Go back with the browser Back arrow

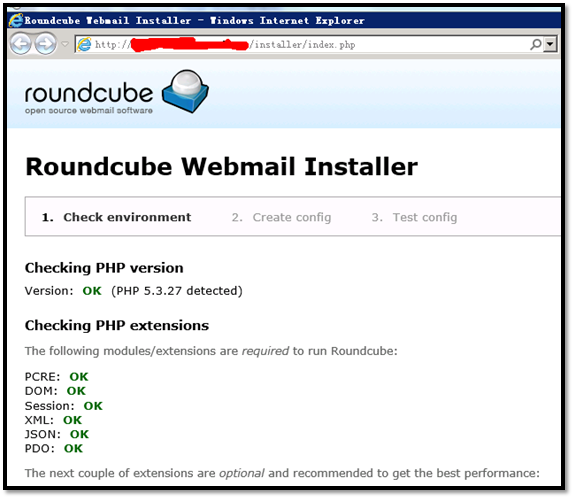tap(20, 44)
